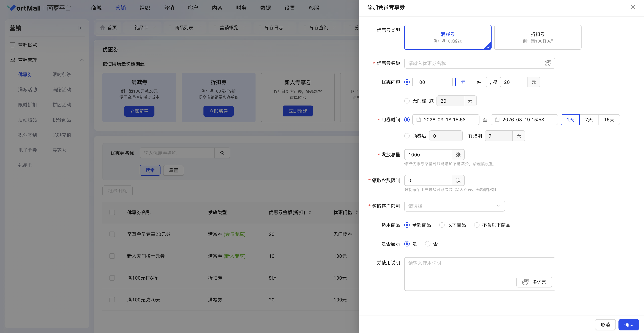This screenshot has width=644, height=333.
Task: Choose 否 for 是否展示
Action: click(428, 244)
